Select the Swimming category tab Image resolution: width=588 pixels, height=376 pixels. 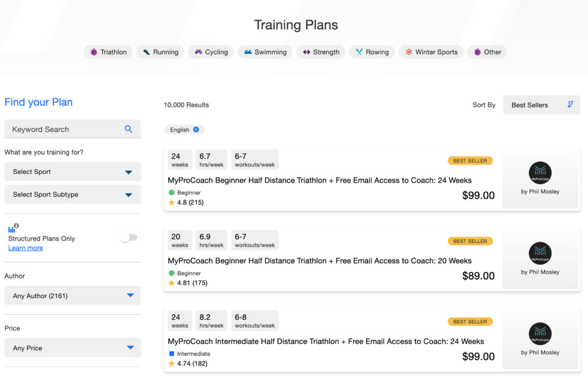265,52
